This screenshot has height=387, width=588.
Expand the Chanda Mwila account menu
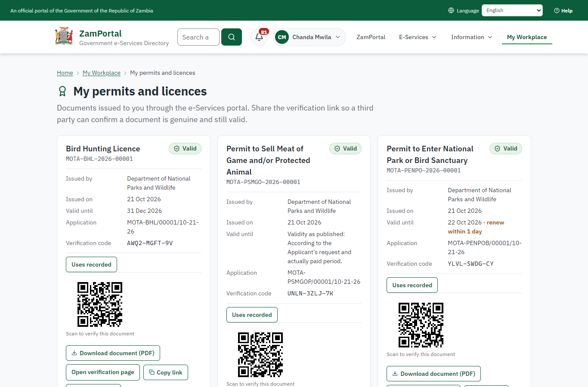point(309,37)
